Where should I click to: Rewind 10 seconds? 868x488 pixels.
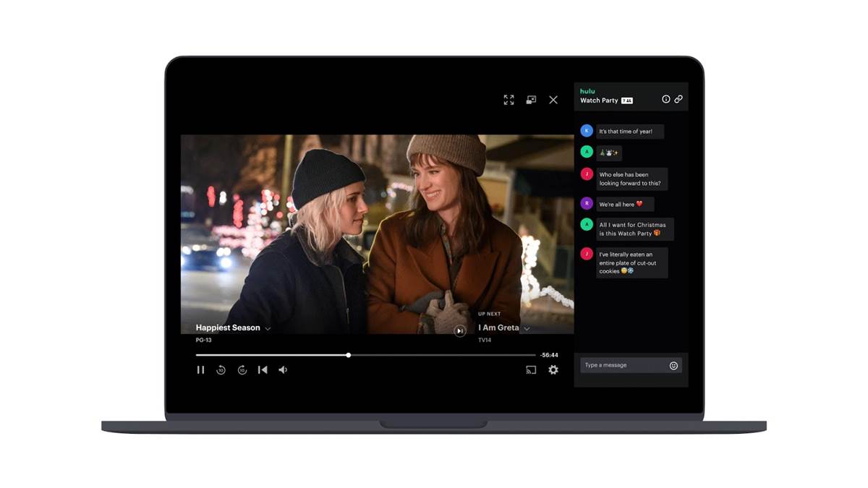click(221, 370)
